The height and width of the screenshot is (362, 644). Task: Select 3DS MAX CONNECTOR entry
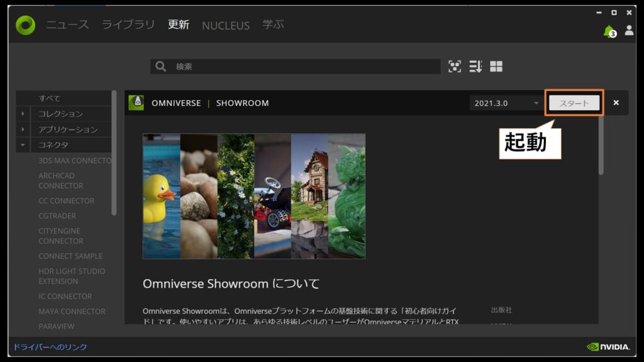75,160
